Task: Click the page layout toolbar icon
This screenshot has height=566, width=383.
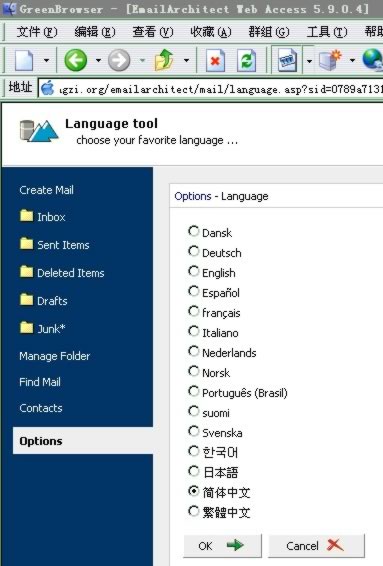Action: [288, 60]
